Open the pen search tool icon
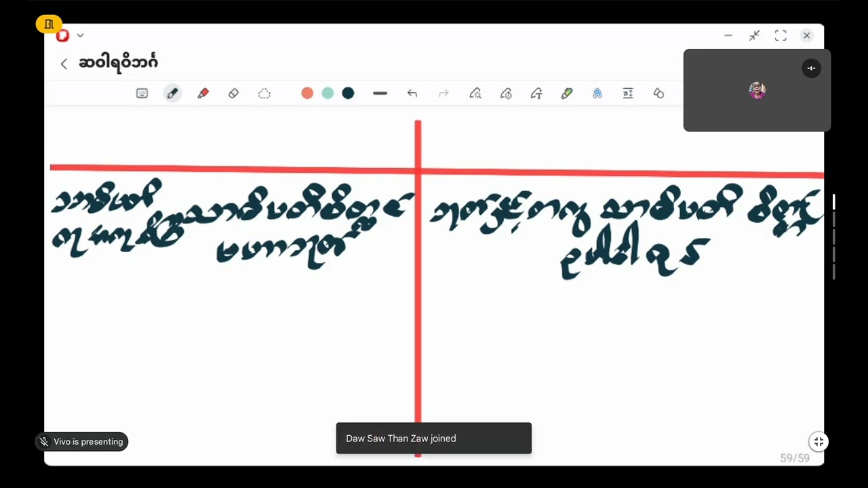 475,94
